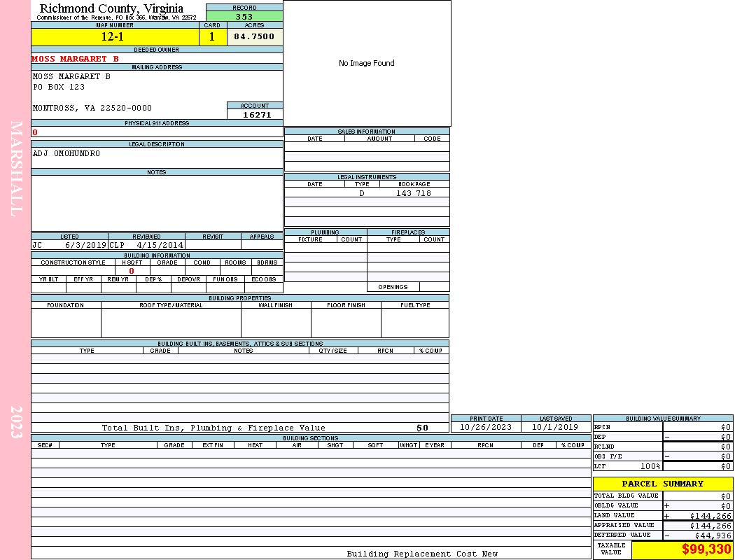The image size is (735, 560).
Task: Select the reviewed date 4/15/2014
Action: [x=160, y=246]
